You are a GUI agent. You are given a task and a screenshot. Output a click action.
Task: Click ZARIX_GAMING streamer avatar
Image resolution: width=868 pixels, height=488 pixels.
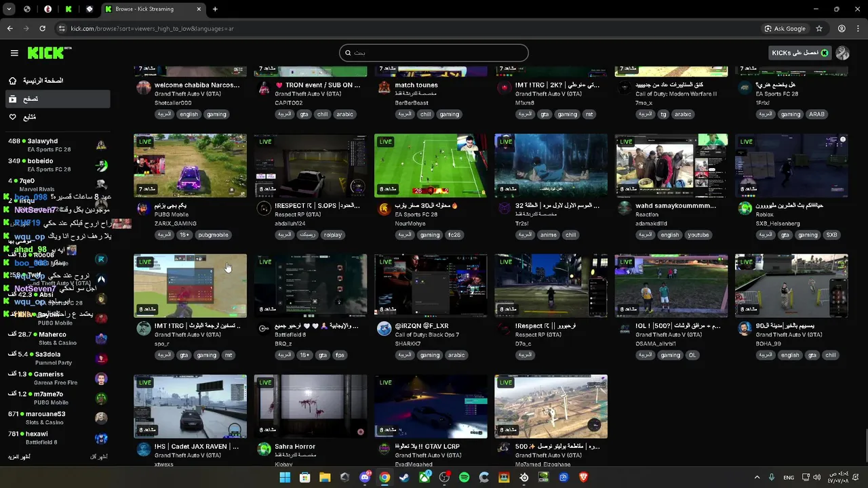[143, 208]
